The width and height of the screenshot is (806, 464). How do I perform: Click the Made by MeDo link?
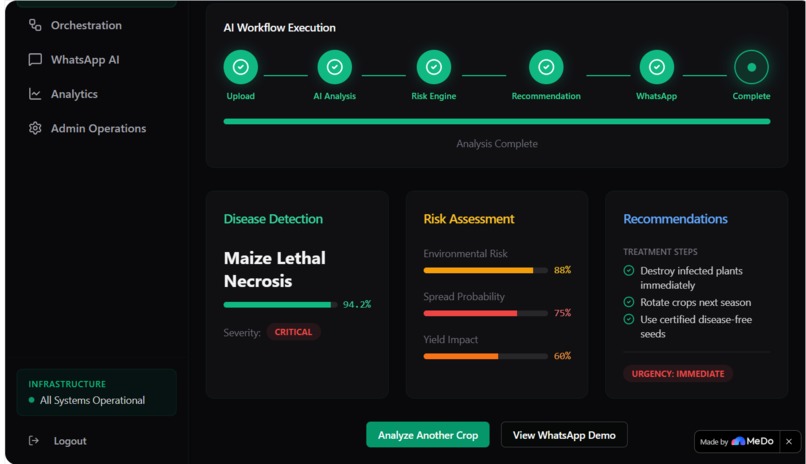pos(737,441)
